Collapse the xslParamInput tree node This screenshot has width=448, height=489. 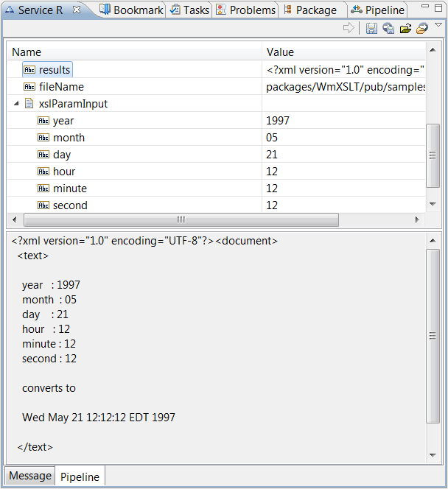click(x=17, y=104)
